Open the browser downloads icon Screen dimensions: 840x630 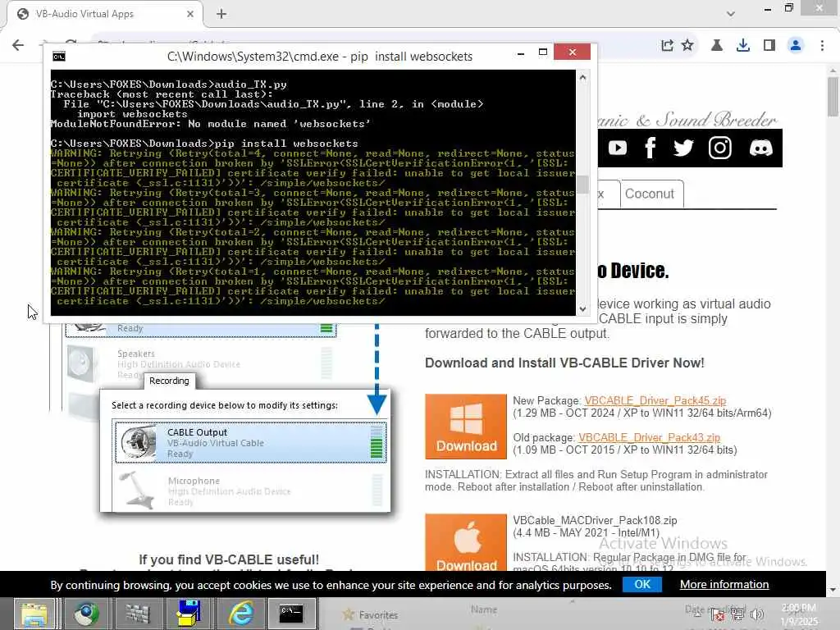click(743, 46)
